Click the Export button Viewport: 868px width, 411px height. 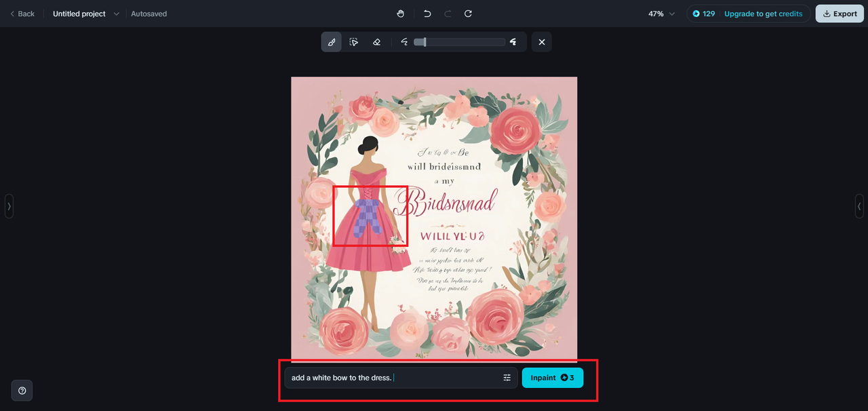click(x=840, y=14)
